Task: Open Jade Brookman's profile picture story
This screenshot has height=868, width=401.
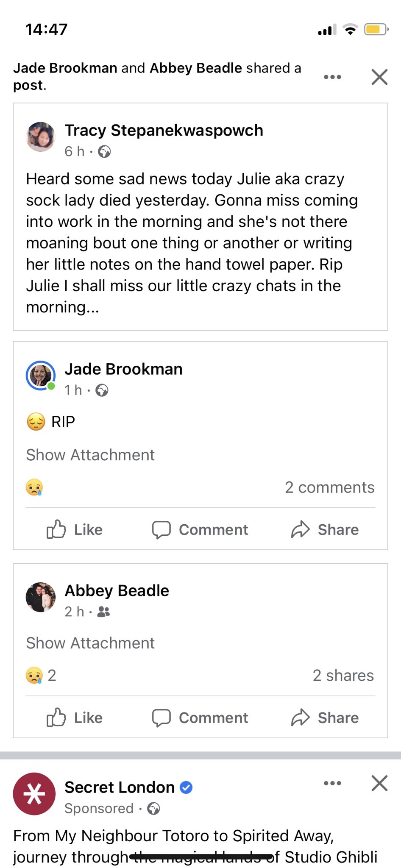Action: pyautogui.click(x=41, y=376)
